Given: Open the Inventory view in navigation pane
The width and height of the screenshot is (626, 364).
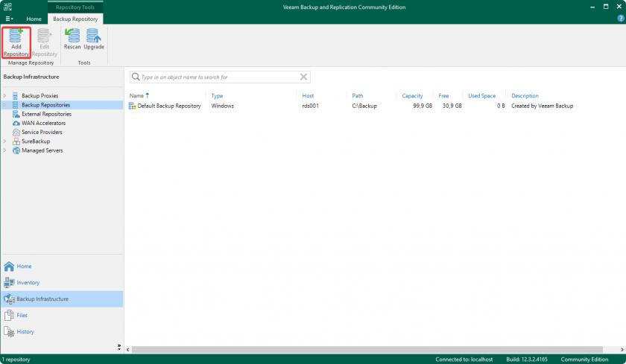Looking at the screenshot, I should click(x=28, y=283).
